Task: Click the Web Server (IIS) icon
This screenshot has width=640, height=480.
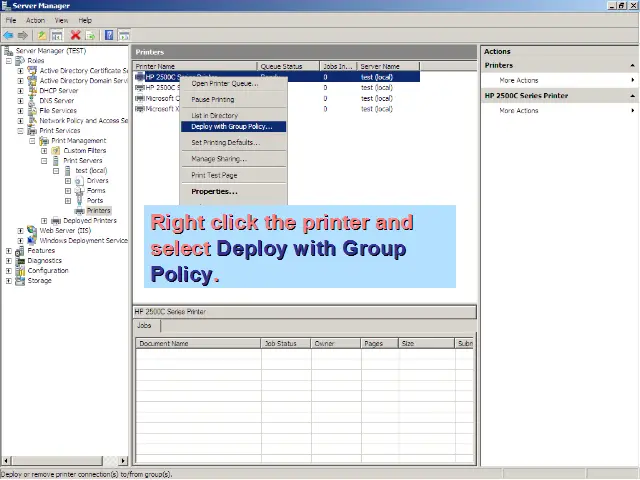Action: point(32,231)
